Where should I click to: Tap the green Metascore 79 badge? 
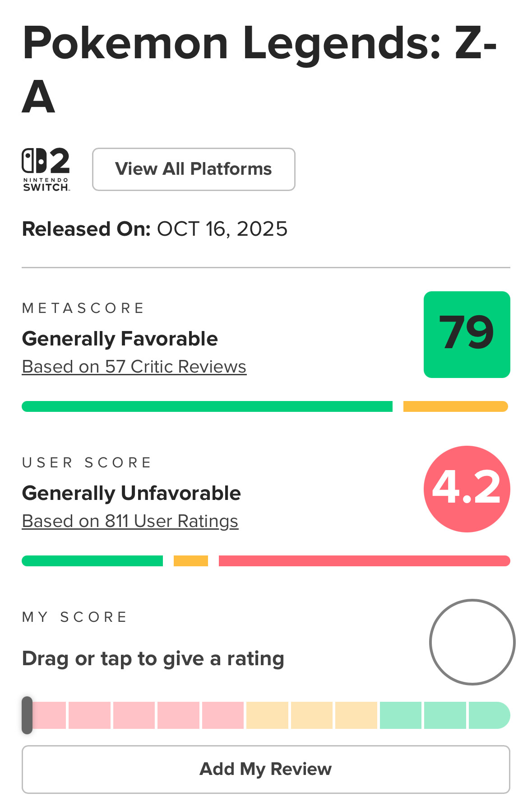pyautogui.click(x=467, y=335)
